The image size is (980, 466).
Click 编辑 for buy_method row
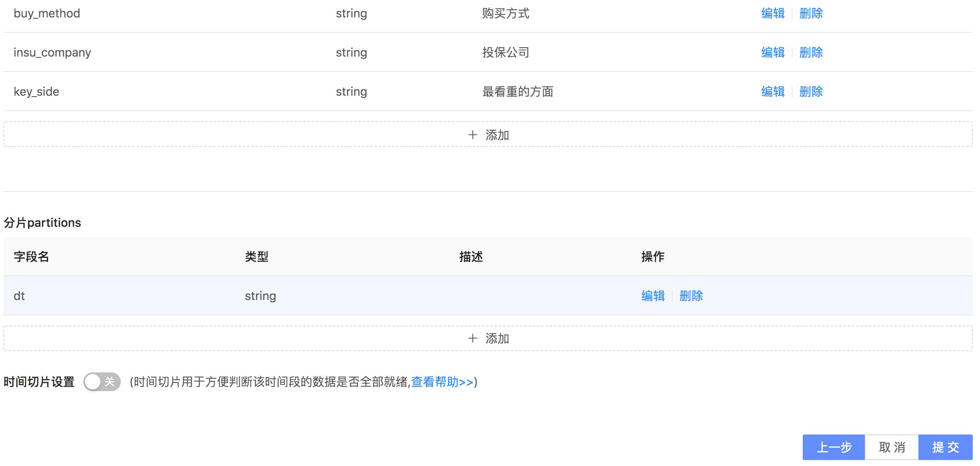tap(773, 13)
